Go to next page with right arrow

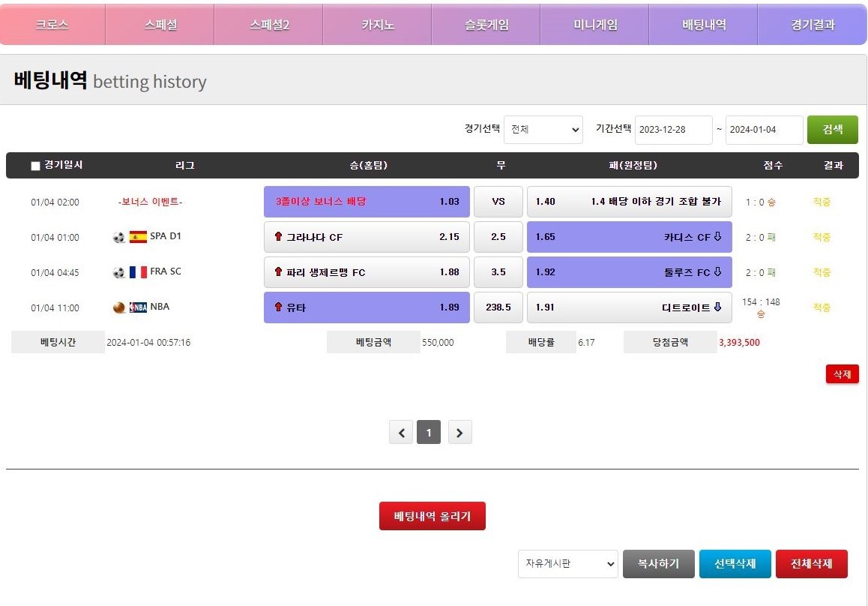point(459,433)
